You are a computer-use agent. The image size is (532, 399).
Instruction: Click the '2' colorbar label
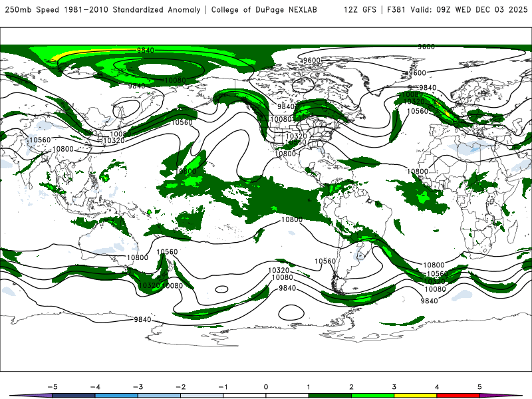click(x=351, y=387)
